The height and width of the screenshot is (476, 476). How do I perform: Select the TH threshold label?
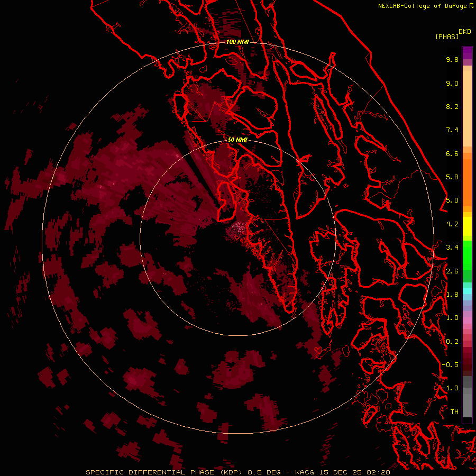pos(454,411)
